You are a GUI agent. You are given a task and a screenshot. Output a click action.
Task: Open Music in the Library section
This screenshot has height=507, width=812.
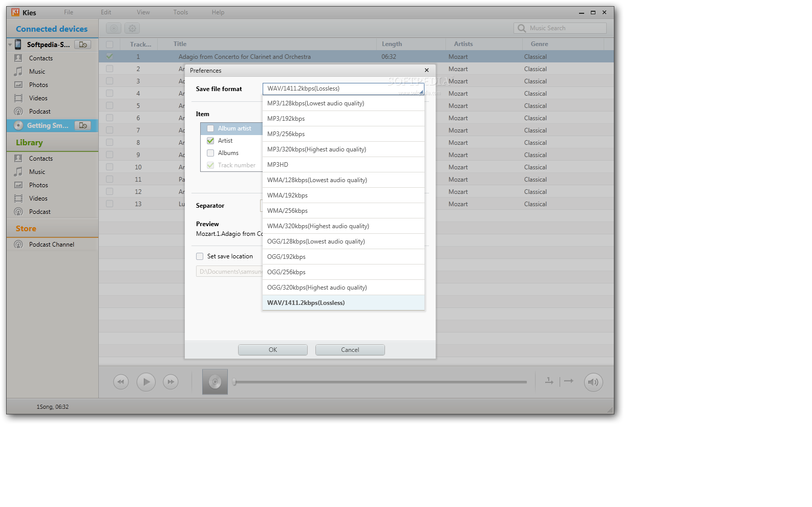pyautogui.click(x=37, y=172)
